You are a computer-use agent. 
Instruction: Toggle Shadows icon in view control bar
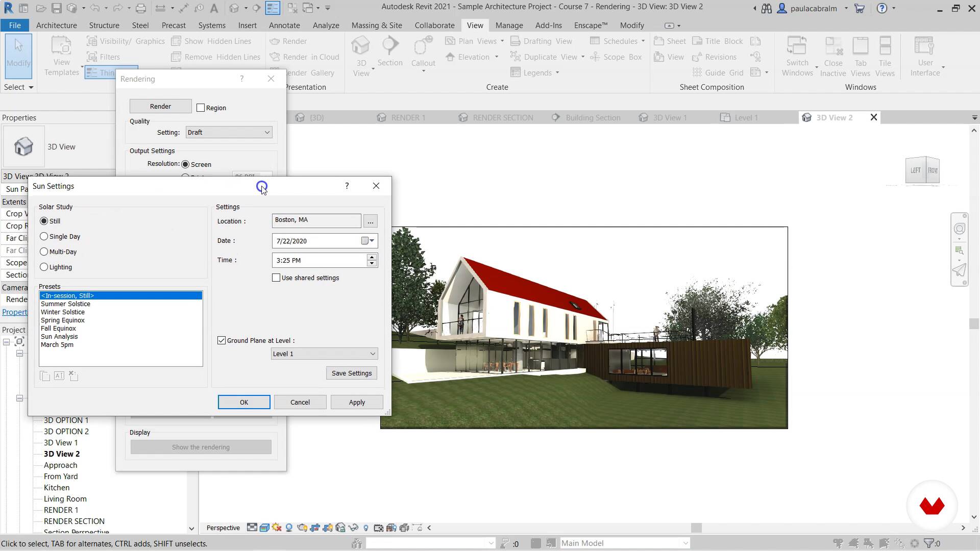point(289,528)
